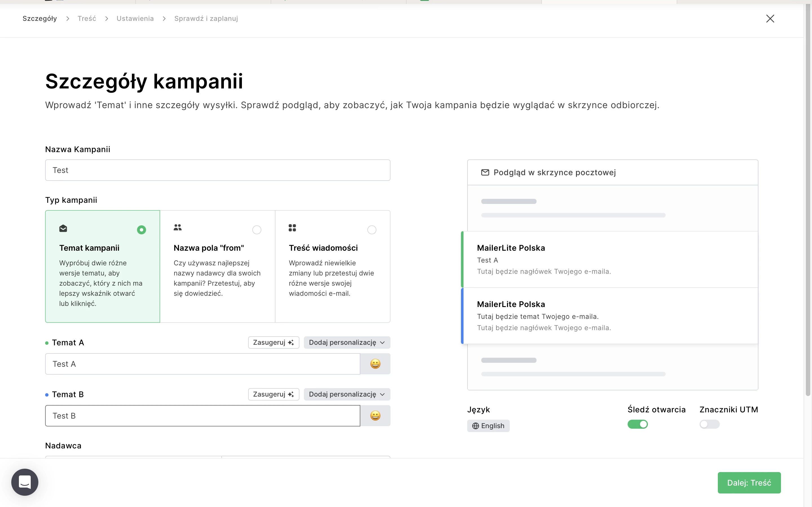The height and width of the screenshot is (507, 812).
Task: Go to the Treść breadcrumb step
Action: pyautogui.click(x=87, y=18)
